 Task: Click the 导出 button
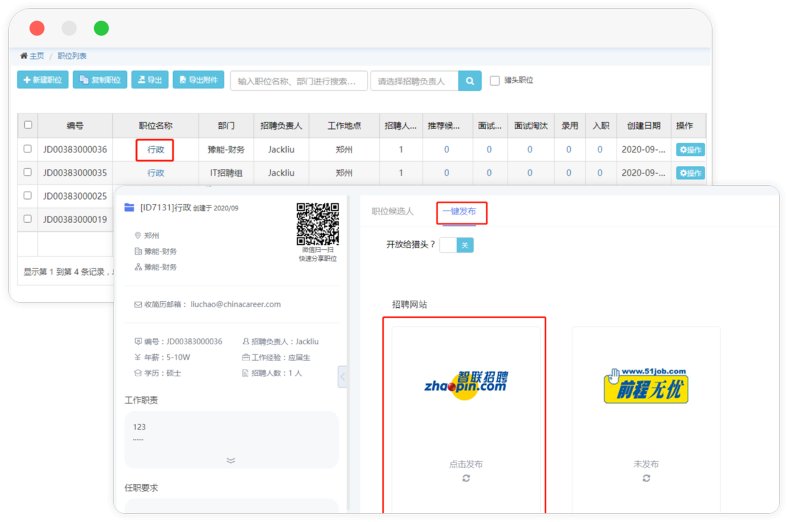point(150,80)
